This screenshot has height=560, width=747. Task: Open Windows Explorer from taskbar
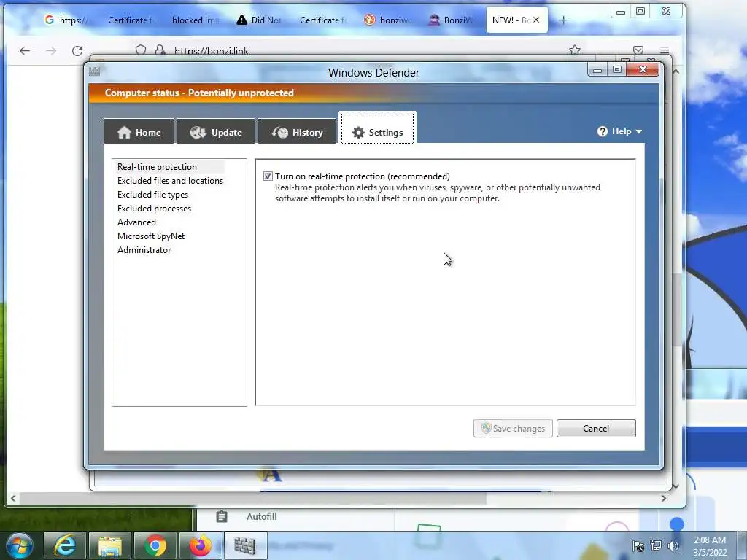coord(110,545)
